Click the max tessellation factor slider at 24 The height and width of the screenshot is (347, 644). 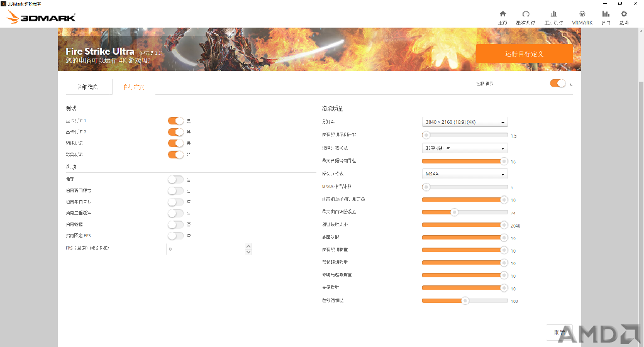coord(465,212)
